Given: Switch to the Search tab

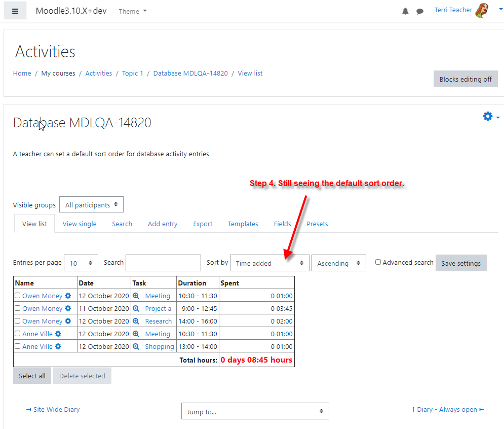Looking at the screenshot, I should pos(122,224).
